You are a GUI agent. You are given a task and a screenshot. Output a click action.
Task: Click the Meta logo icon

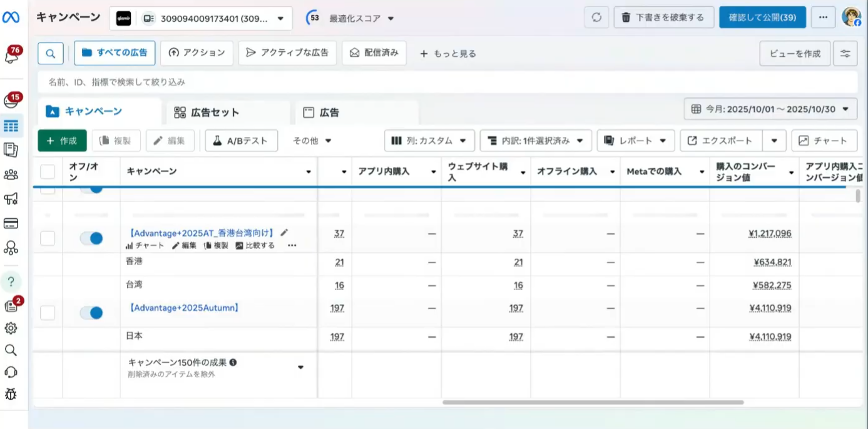pos(11,18)
